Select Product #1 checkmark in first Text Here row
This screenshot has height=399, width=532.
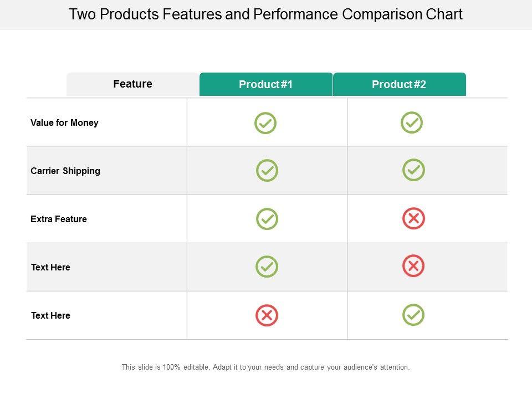pos(267,267)
